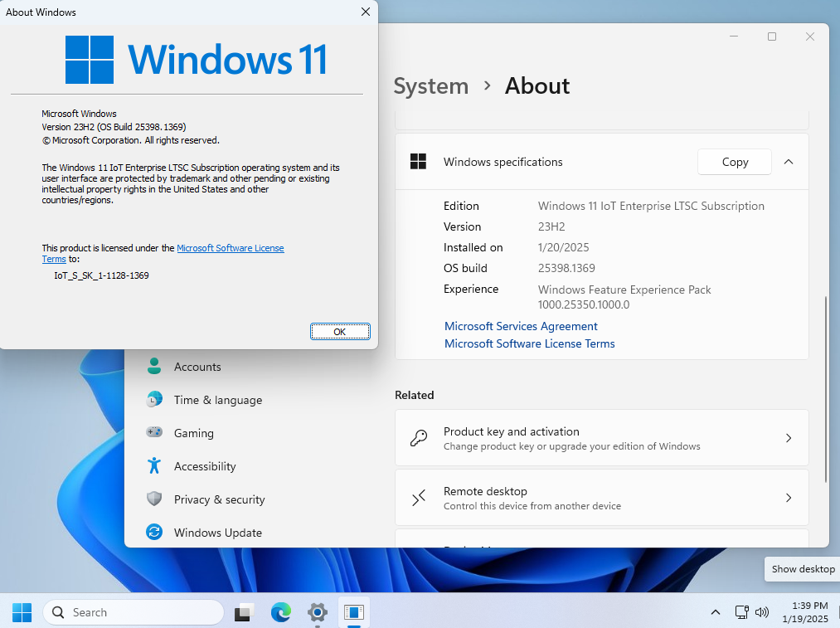Open the license terms link in About Windows
This screenshot has width=840, height=628.
point(231,248)
